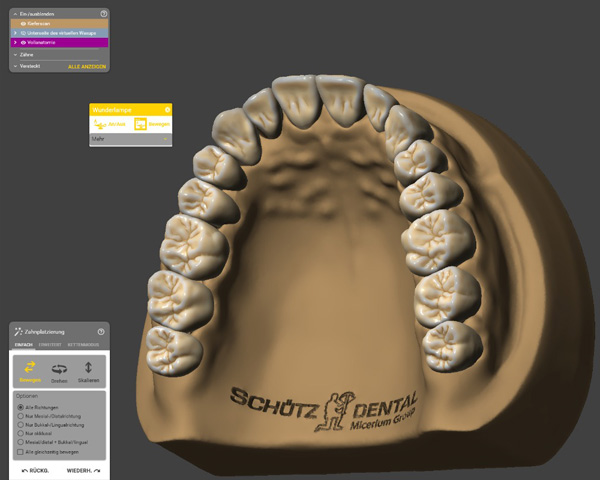Viewport: 600px width, 480px height.
Task: Open help for Ein-/ausblenden panel
Action: click(x=103, y=13)
